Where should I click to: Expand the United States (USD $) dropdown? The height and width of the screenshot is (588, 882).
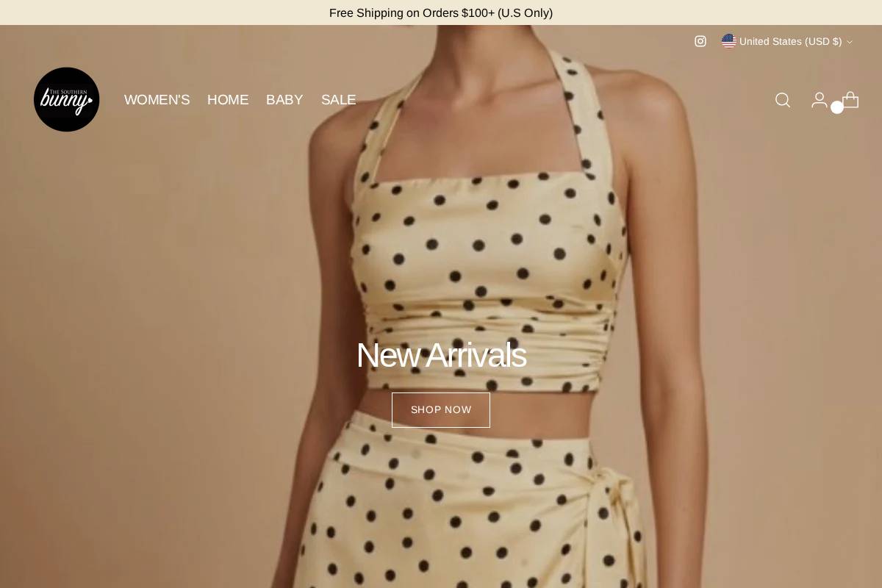(x=786, y=41)
